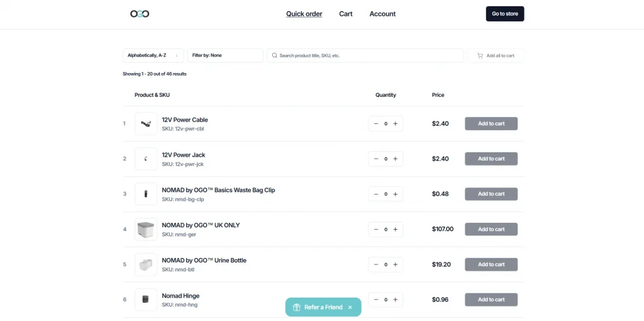Increase quantity for 12V Power Cable
644x321 pixels.
396,124
